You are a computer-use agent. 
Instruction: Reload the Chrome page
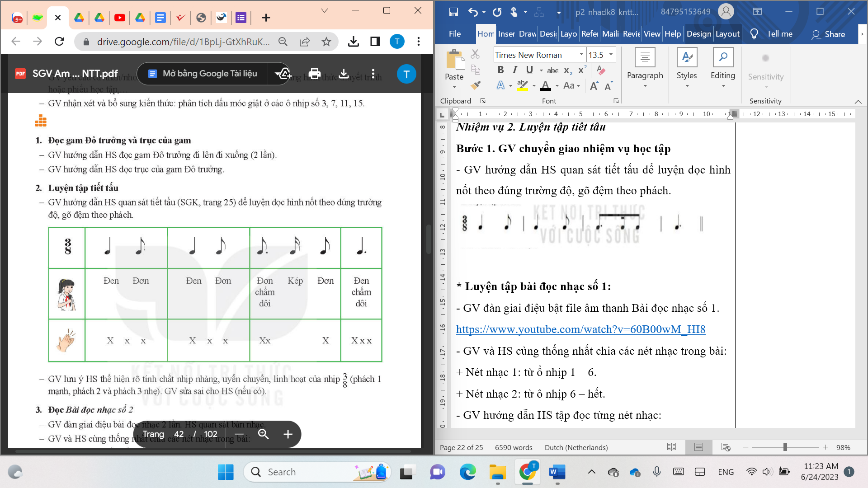[59, 42]
